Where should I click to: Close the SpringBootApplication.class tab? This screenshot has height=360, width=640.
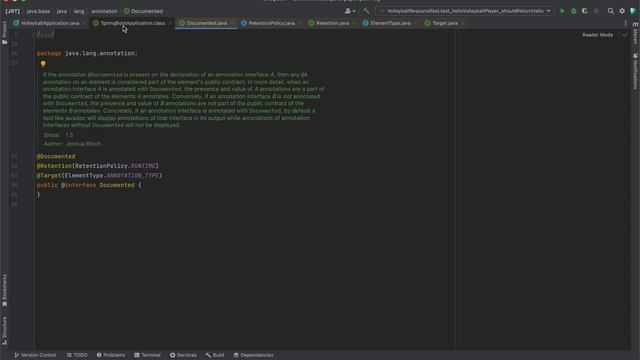tap(170, 23)
